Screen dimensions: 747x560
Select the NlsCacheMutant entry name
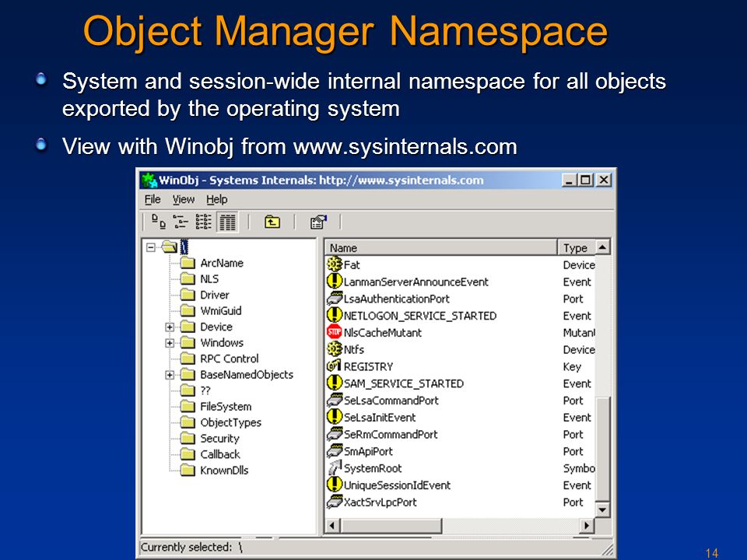pos(383,333)
